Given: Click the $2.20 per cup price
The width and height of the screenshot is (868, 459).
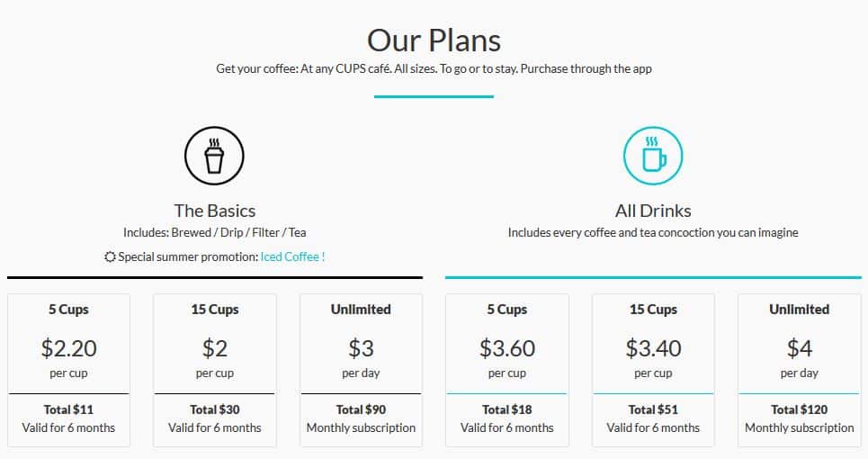Looking at the screenshot, I should pos(68,347).
